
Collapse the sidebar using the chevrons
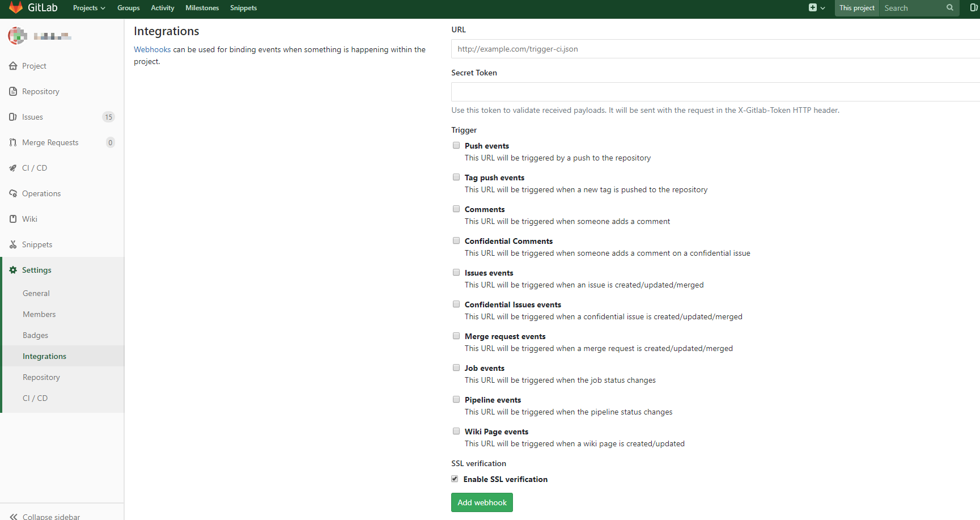point(14,517)
